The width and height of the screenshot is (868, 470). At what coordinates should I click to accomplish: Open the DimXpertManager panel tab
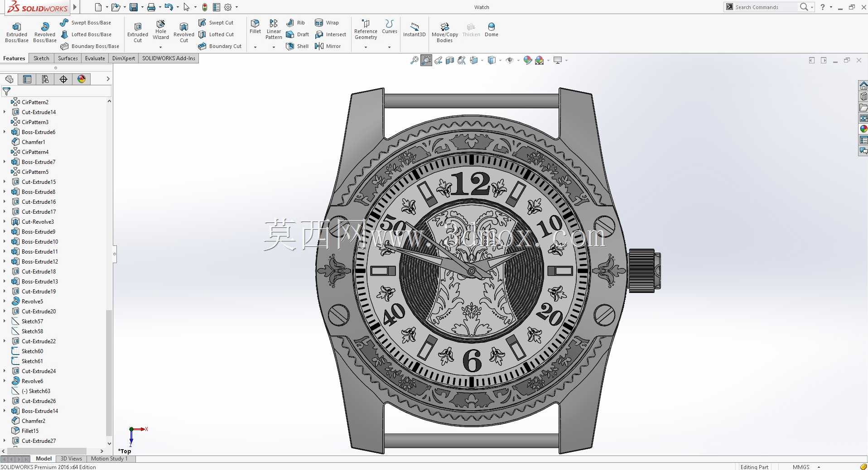tap(63, 79)
